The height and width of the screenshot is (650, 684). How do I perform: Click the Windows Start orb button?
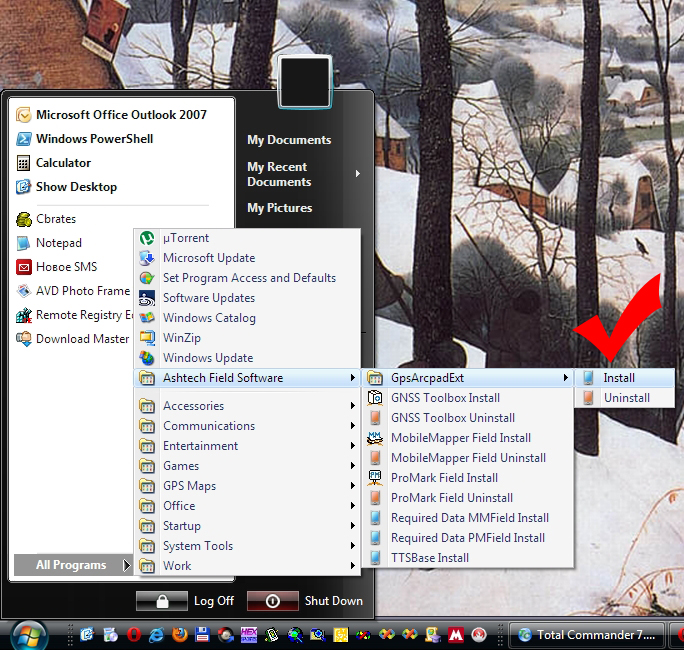click(28, 634)
